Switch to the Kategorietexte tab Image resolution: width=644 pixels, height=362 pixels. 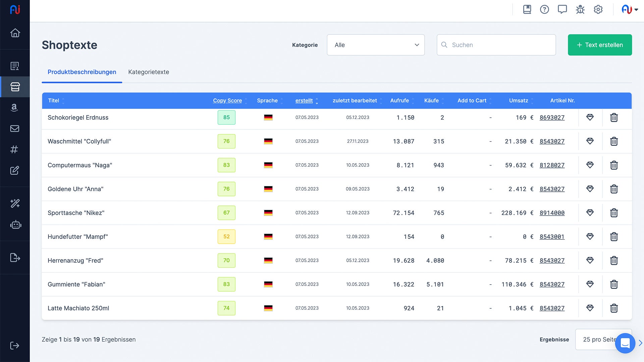(149, 72)
